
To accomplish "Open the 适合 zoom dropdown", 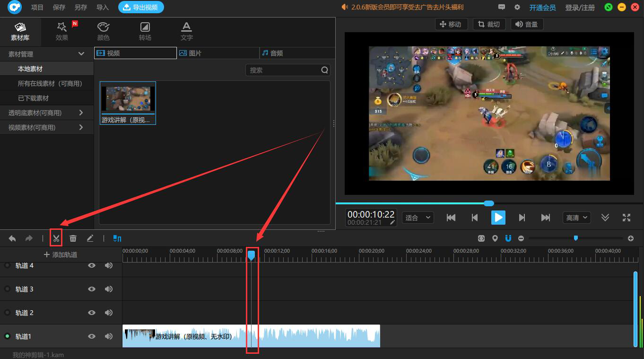I will coord(418,218).
